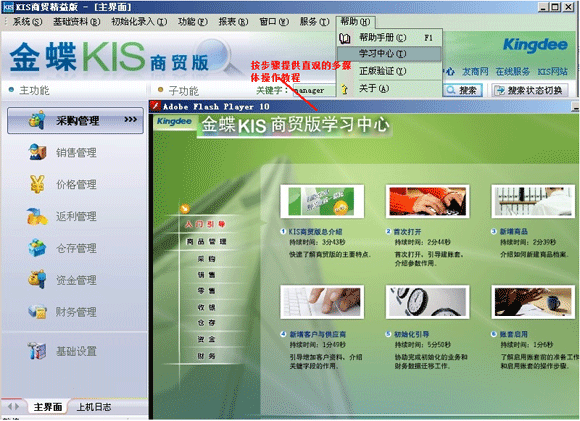Open the 在线服务 link

pyautogui.click(x=513, y=71)
